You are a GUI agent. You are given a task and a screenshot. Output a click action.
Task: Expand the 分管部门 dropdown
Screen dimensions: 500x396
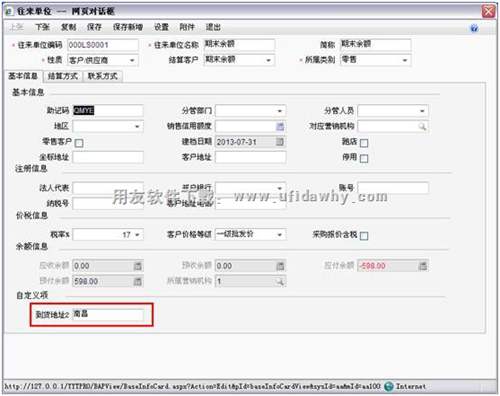(280, 111)
